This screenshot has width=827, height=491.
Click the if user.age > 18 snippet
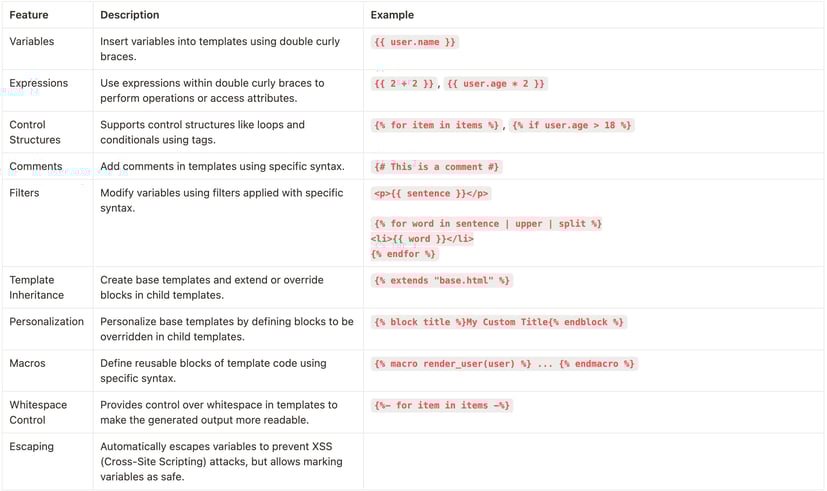pyautogui.click(x=572, y=126)
